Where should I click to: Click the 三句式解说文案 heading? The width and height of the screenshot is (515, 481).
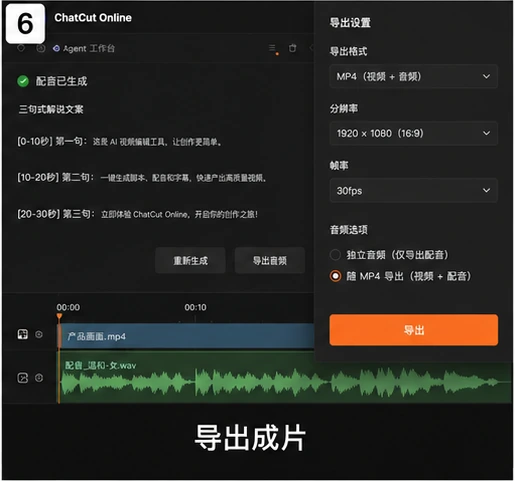tap(51, 109)
